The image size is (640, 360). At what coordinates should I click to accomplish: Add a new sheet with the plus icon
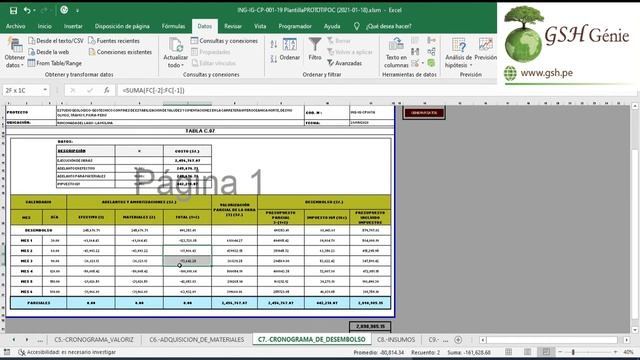tap(458, 340)
